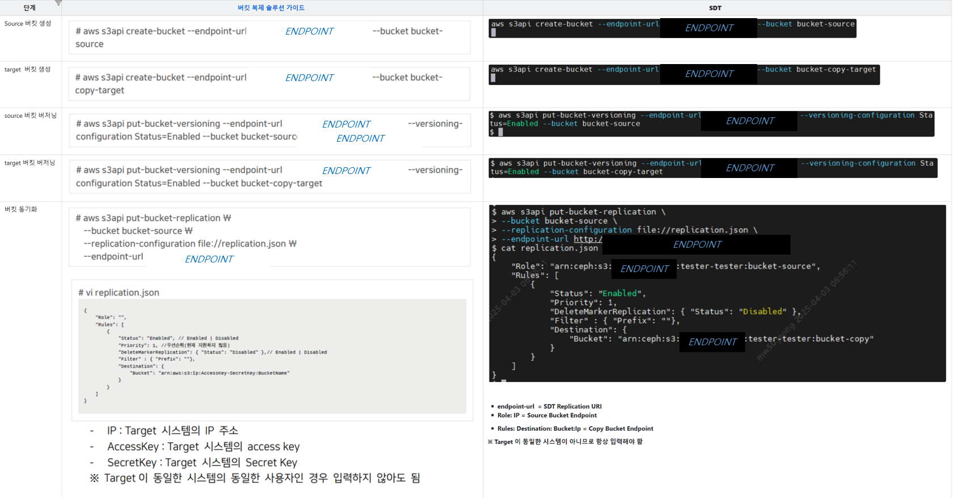
Task: Select the AccessKey : Target 시스템의 access key line
Action: point(204,447)
